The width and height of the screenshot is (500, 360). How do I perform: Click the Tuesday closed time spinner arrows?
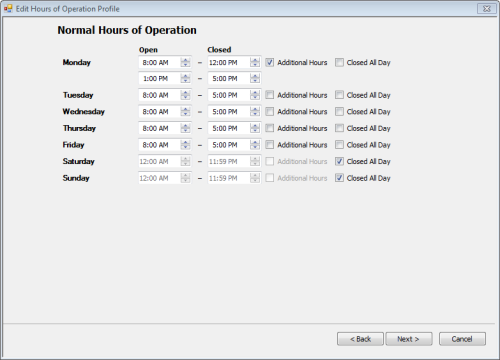[255, 95]
